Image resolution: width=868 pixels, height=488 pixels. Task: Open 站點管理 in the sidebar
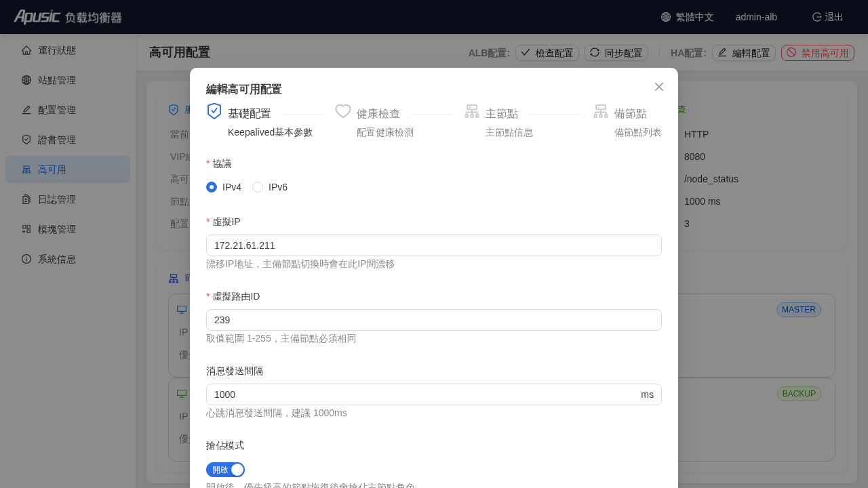[x=68, y=80]
